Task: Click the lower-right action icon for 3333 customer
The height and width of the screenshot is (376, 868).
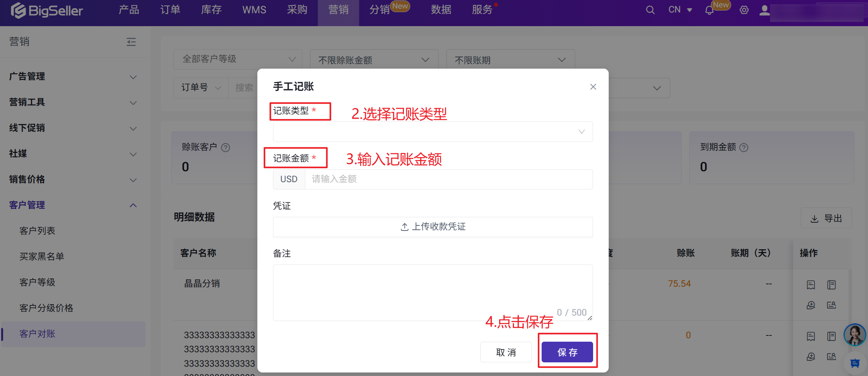Action: click(831, 356)
